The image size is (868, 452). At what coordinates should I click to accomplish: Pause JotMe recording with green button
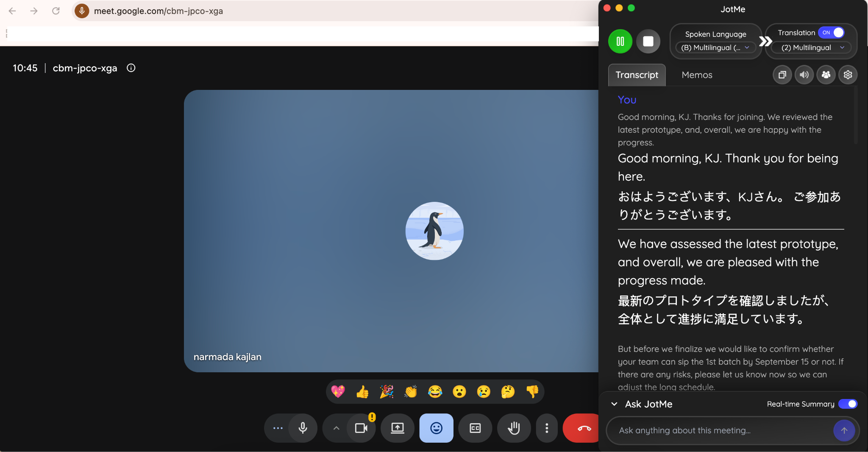(x=620, y=41)
